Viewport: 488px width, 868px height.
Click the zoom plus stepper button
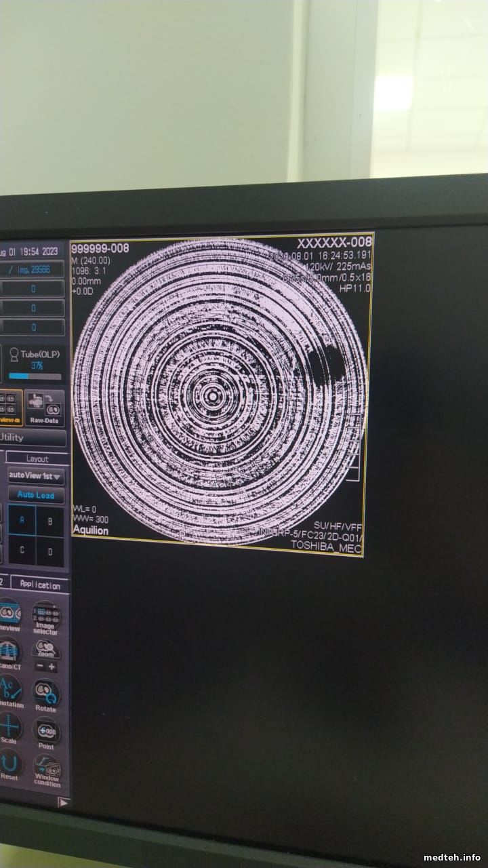(x=52, y=667)
